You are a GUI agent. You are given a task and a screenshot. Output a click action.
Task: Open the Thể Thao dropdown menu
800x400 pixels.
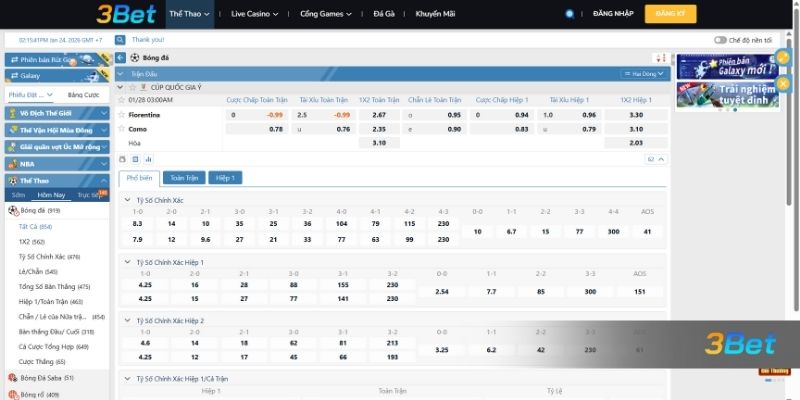[x=189, y=14]
